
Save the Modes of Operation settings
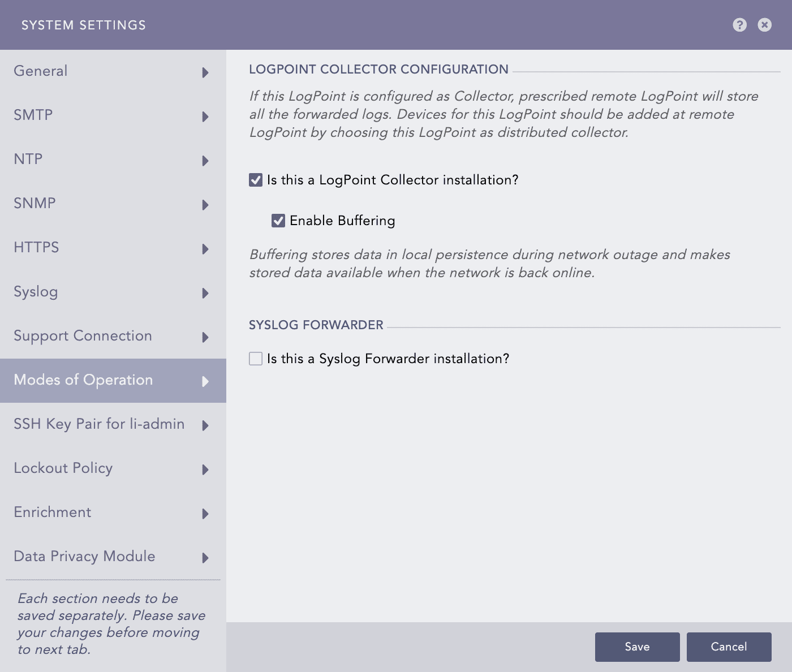click(x=637, y=647)
